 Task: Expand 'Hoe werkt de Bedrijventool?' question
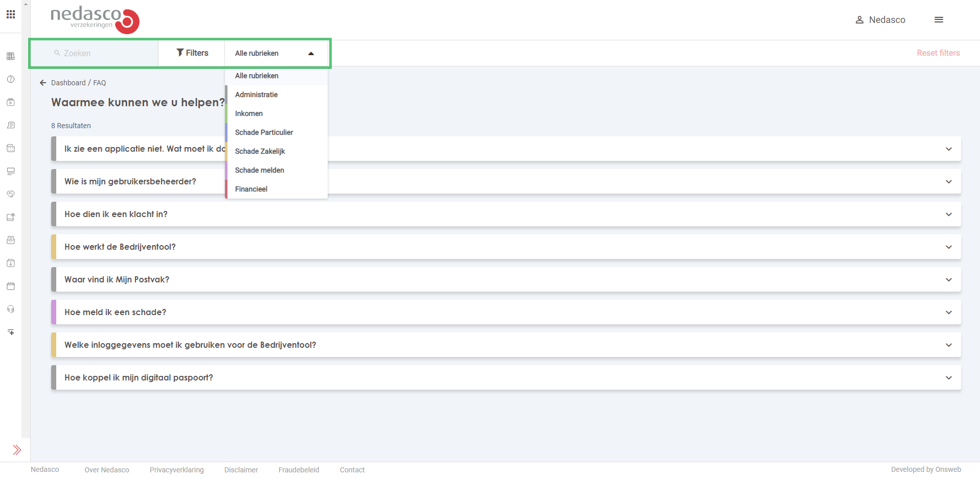506,247
